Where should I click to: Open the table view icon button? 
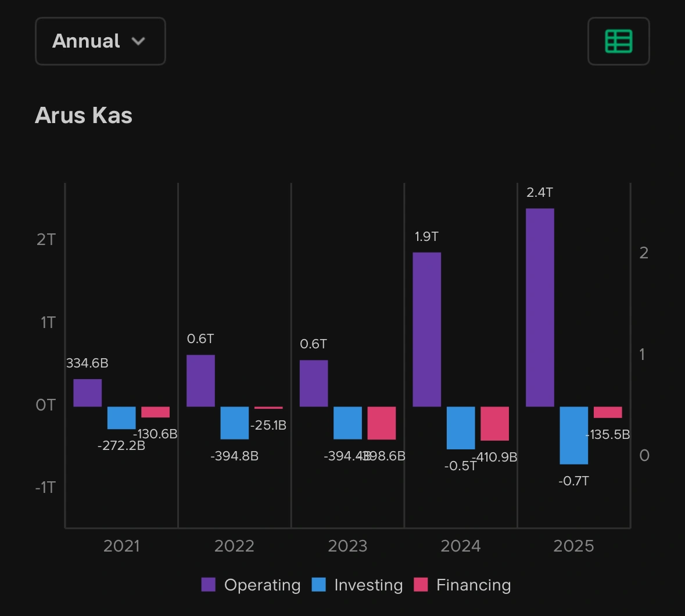click(618, 41)
